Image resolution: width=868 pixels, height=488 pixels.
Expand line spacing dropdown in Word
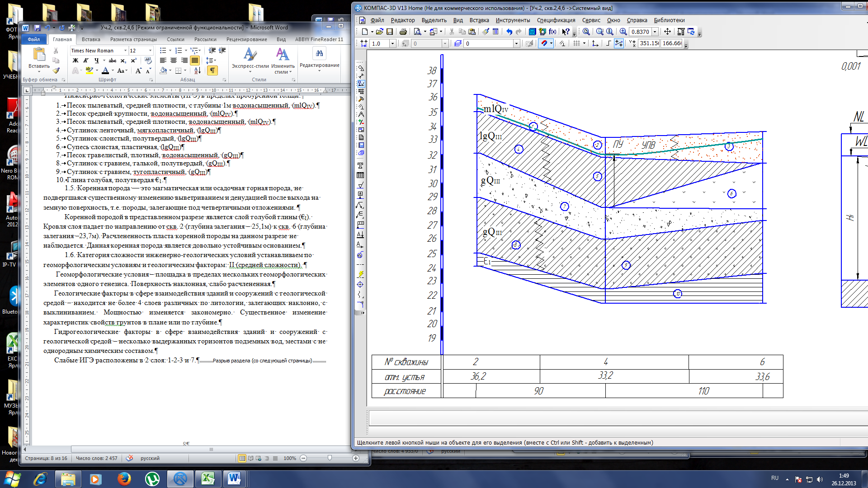click(215, 60)
